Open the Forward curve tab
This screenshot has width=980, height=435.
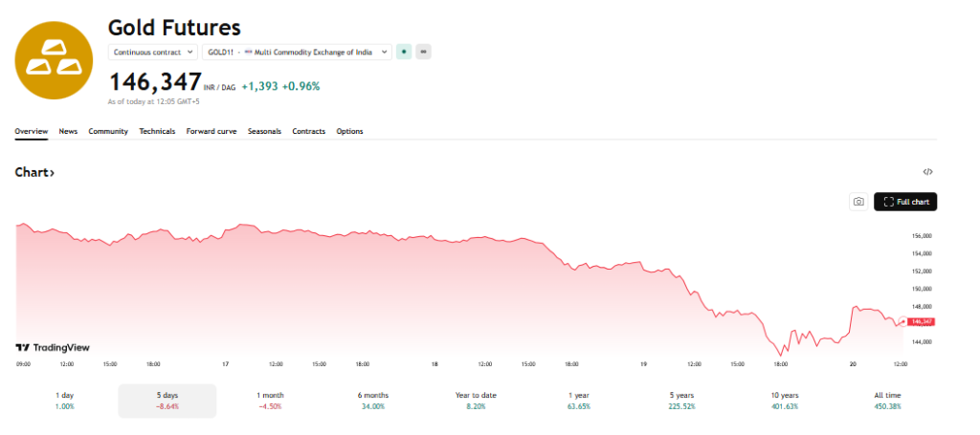(x=212, y=131)
